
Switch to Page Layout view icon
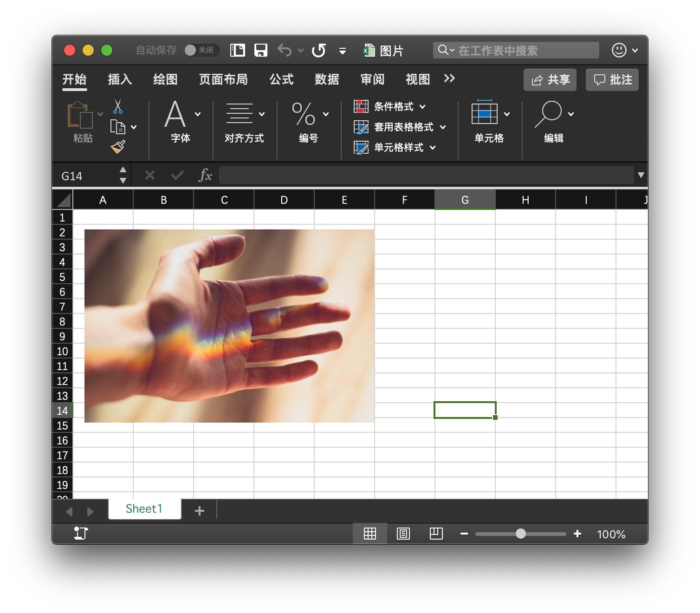coord(403,534)
